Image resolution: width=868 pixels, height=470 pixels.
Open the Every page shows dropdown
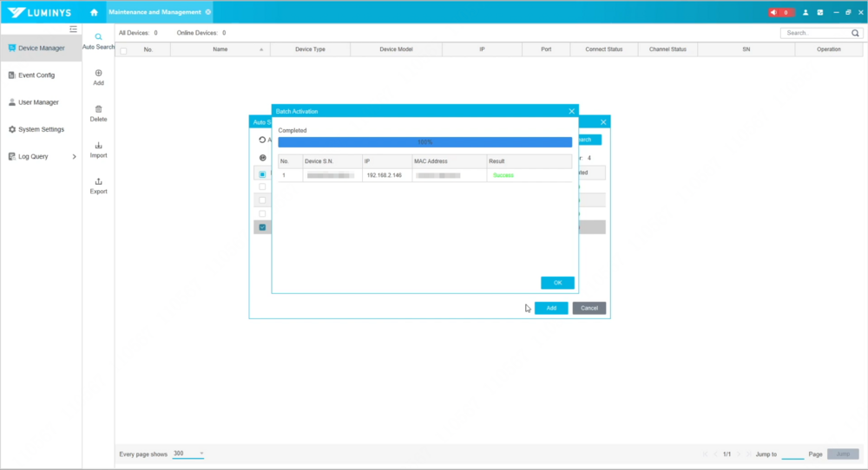coord(188,454)
